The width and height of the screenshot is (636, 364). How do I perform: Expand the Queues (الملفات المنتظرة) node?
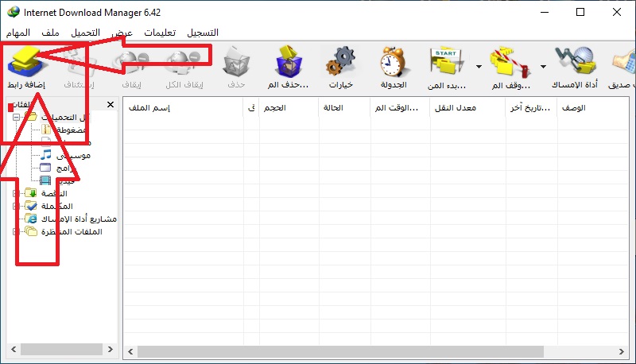[16, 231]
